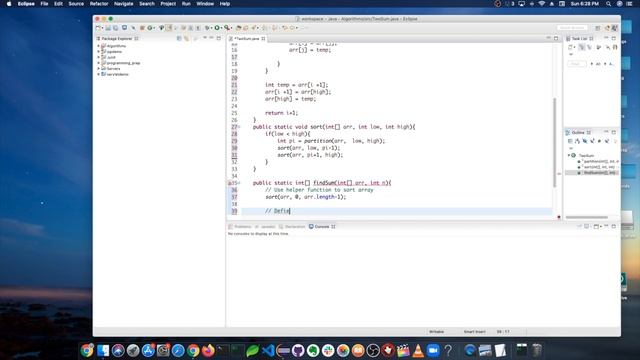640x360 pixels.
Task: Click the Save icon in Eclipse toolbar
Action: click(x=108, y=28)
